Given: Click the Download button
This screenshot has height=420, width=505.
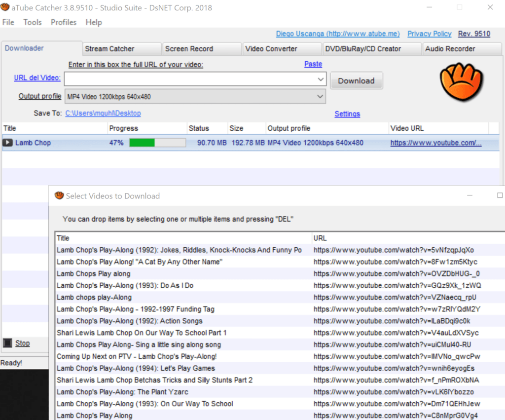Looking at the screenshot, I should coord(356,80).
